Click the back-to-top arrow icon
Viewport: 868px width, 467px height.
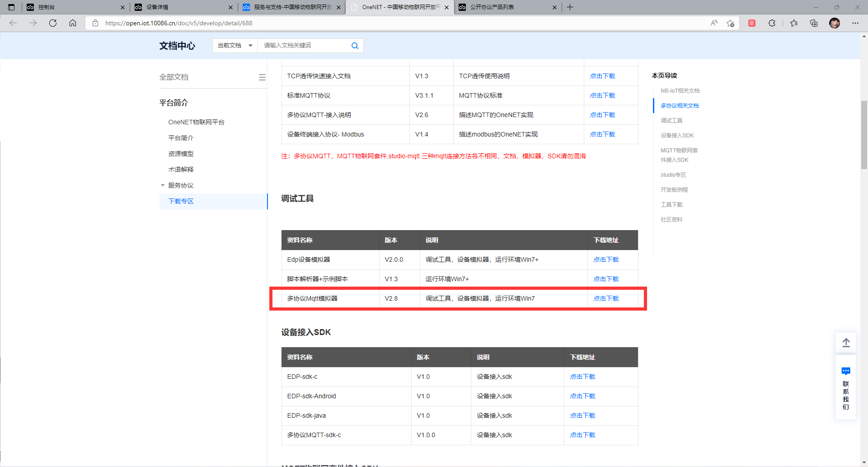pyautogui.click(x=846, y=342)
